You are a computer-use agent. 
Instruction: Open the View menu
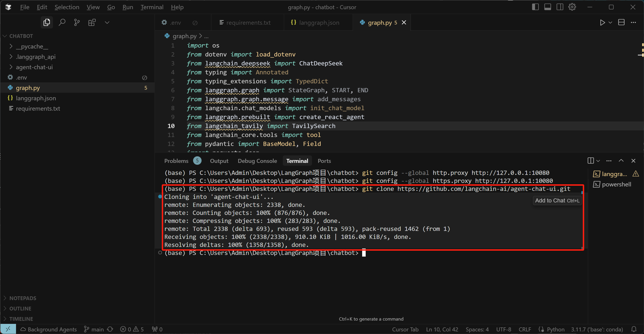point(93,7)
